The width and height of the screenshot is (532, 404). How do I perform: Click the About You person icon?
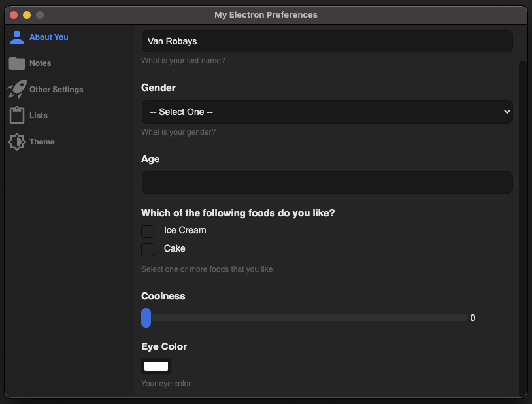(17, 37)
